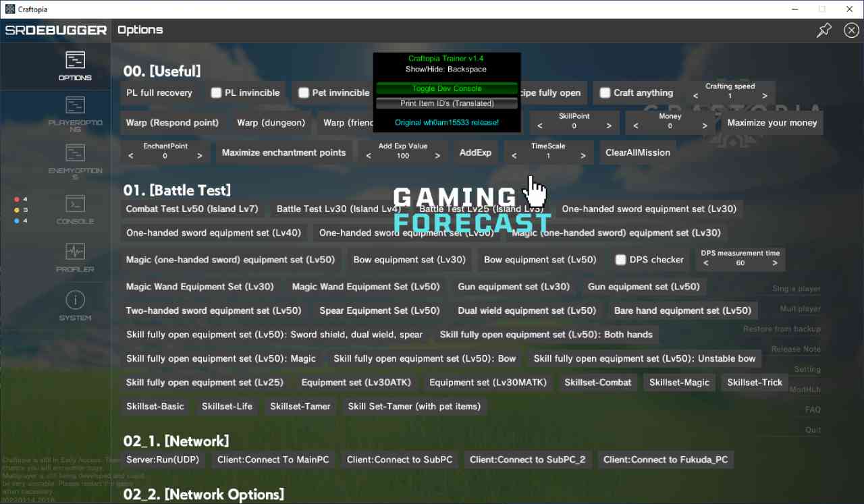Click Server:Run(UDP) button
The image size is (864, 504).
tap(163, 460)
